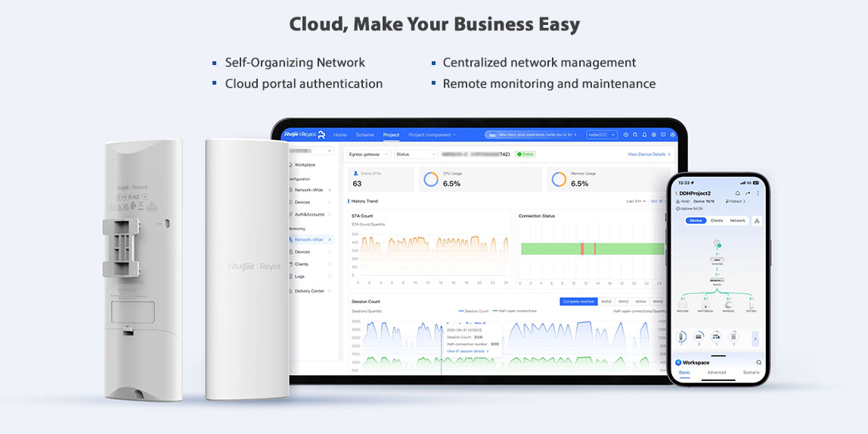The image size is (868, 434).
Task: Switch session chart to WAN2
Action: (x=606, y=301)
